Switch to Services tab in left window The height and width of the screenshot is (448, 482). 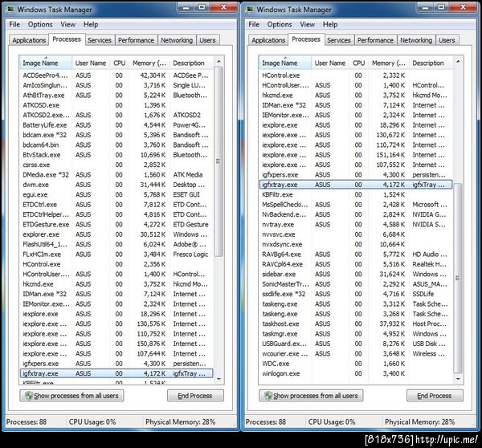tap(100, 40)
